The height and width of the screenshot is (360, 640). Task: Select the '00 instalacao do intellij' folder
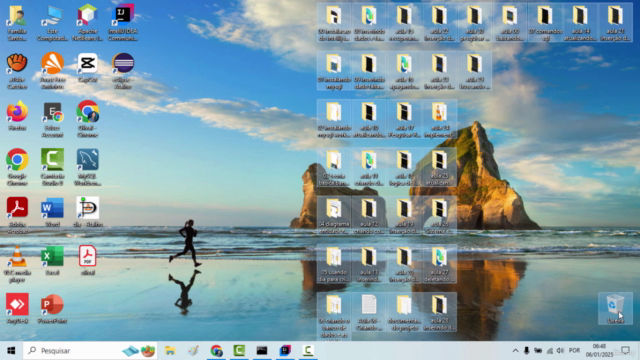[x=333, y=23]
